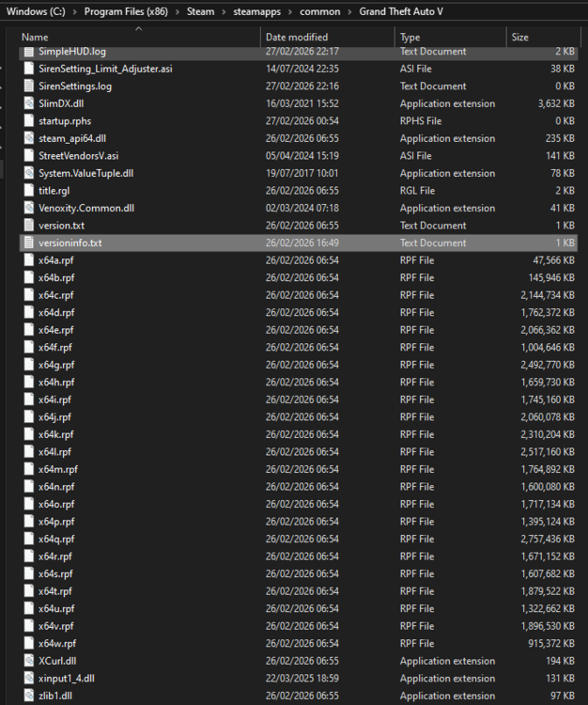Screen dimensions: 588x705
Task: Select the x64i.rpf file name
Action: (x=54, y=400)
